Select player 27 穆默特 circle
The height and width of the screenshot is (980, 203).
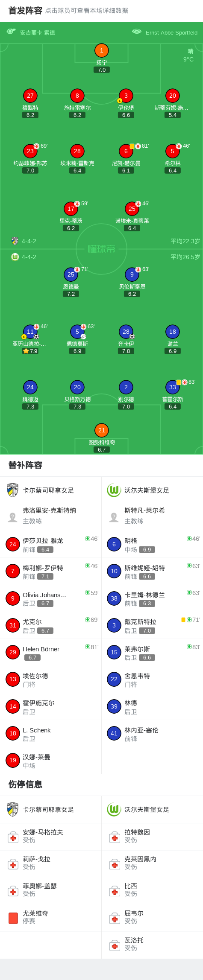(30, 96)
